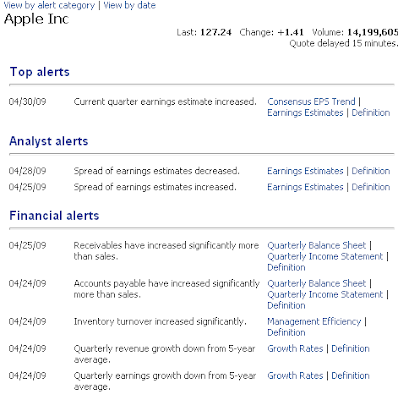Open Definition for 04/28/09 spread decreased alert
Image resolution: width=398 pixels, height=400 pixels.
[371, 171]
